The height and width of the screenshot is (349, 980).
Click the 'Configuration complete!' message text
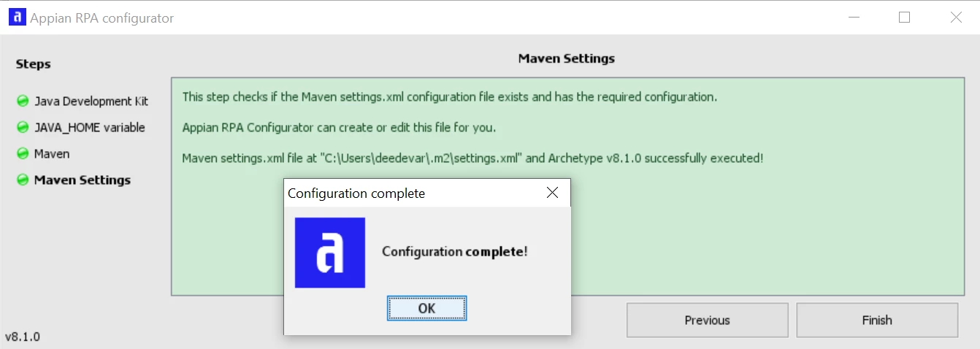coord(455,252)
